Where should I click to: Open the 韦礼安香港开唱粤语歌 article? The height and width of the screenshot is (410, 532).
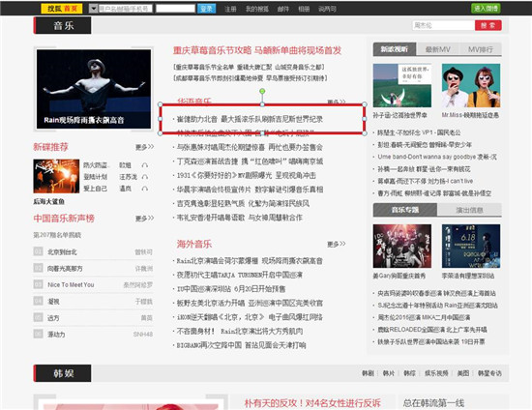click(240, 218)
